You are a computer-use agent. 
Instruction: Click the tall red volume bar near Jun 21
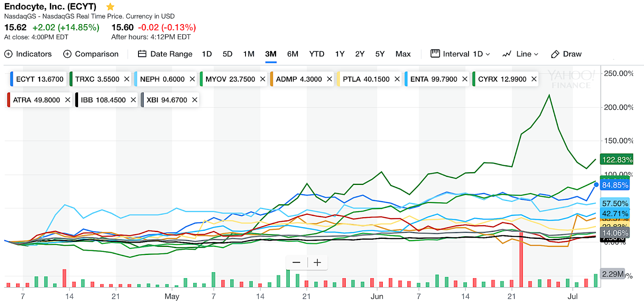[x=521, y=259]
